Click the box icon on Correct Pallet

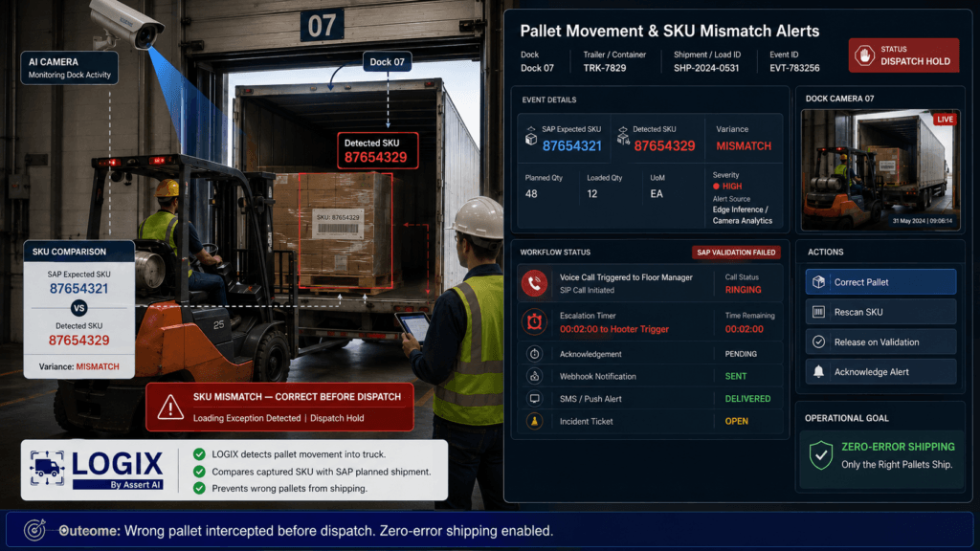pyautogui.click(x=819, y=282)
